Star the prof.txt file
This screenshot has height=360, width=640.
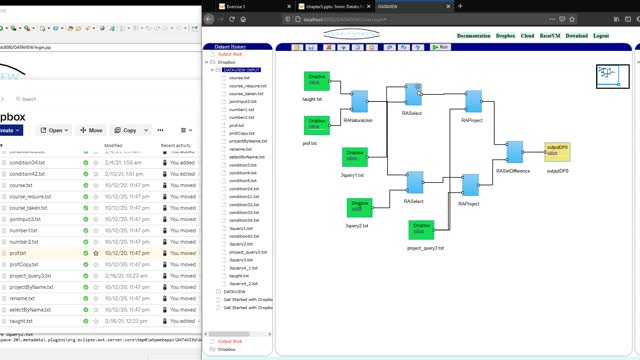(96, 253)
